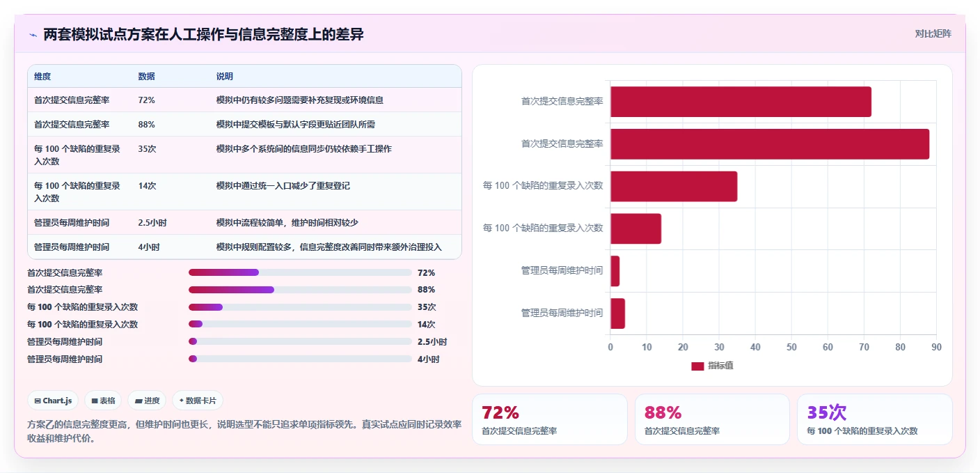The image size is (980, 473).
Task: Click the progress bar in the 14次 progress row
Action: tap(300, 324)
